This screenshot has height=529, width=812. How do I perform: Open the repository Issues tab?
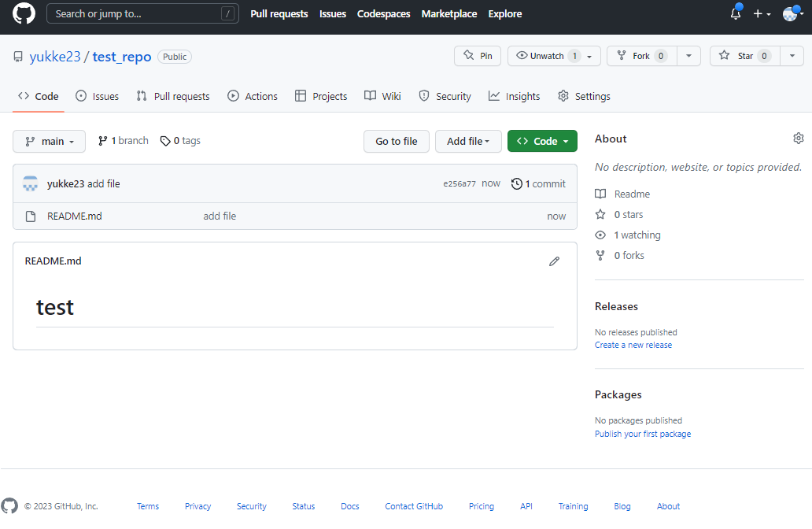click(x=97, y=96)
